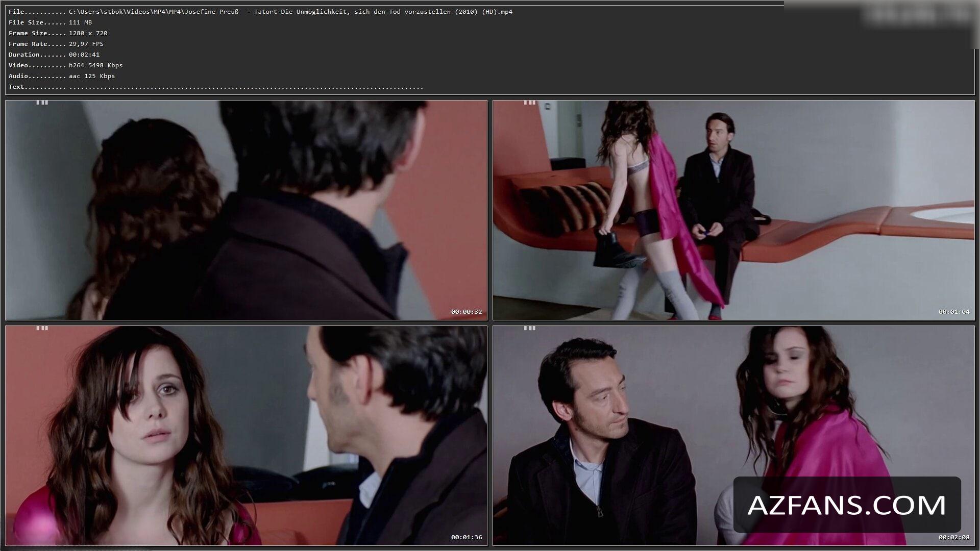Viewport: 980px width, 551px height.
Task: Open the thumbnail timestamped 00:00:32
Action: (x=246, y=210)
